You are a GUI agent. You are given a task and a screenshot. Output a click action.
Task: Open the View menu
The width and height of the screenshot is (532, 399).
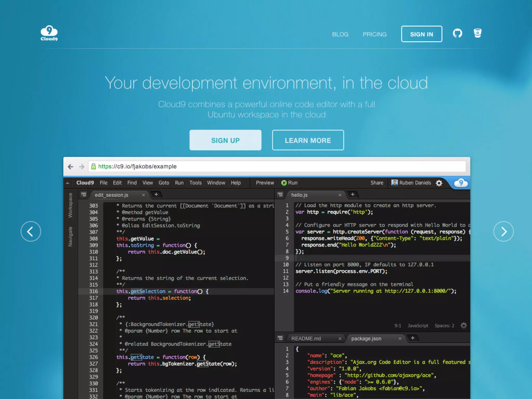pyautogui.click(x=148, y=183)
